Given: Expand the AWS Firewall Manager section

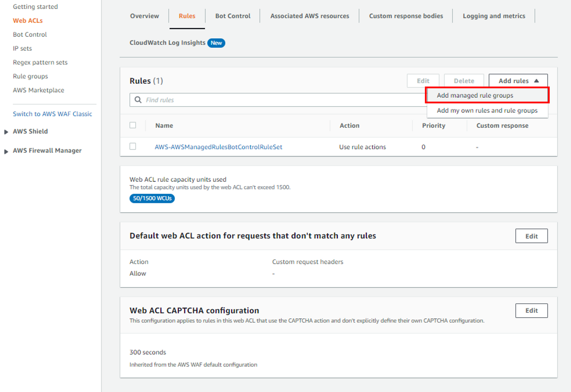Looking at the screenshot, I should click(x=6, y=151).
